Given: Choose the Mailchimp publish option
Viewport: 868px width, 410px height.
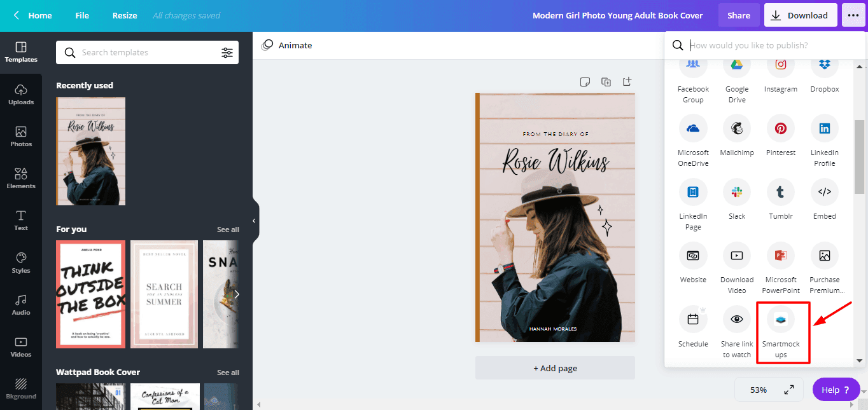Looking at the screenshot, I should pyautogui.click(x=737, y=128).
